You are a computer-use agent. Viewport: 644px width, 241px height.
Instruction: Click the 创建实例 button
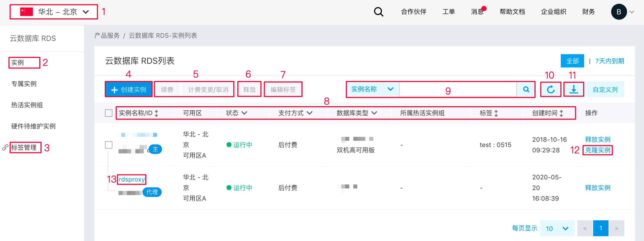[x=129, y=89]
